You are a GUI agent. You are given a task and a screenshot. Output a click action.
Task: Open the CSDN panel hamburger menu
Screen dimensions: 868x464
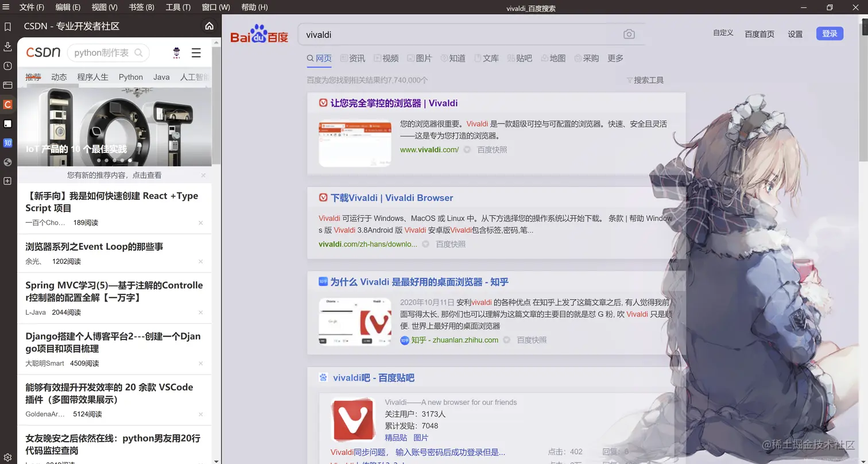click(196, 52)
